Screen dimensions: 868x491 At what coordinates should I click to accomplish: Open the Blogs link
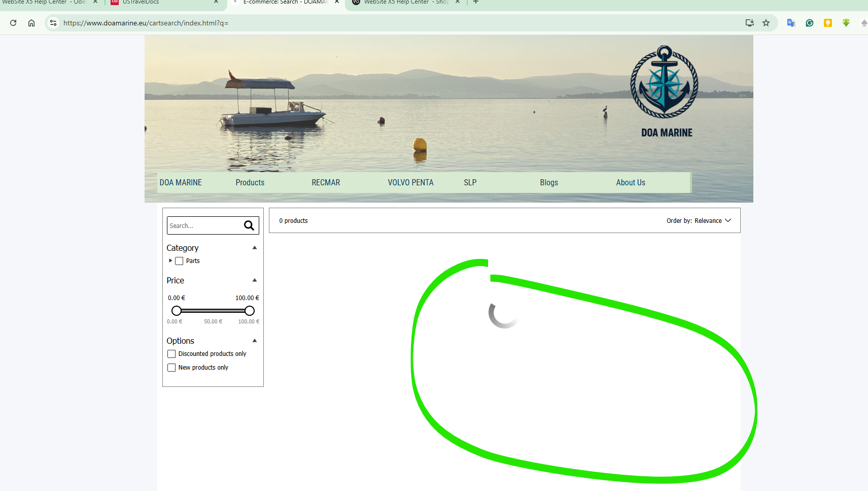coord(549,183)
